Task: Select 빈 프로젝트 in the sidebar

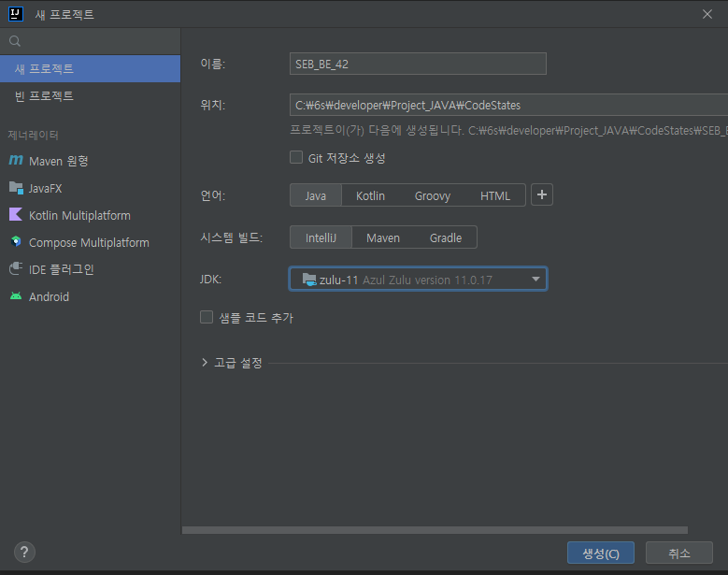Action: [90, 95]
